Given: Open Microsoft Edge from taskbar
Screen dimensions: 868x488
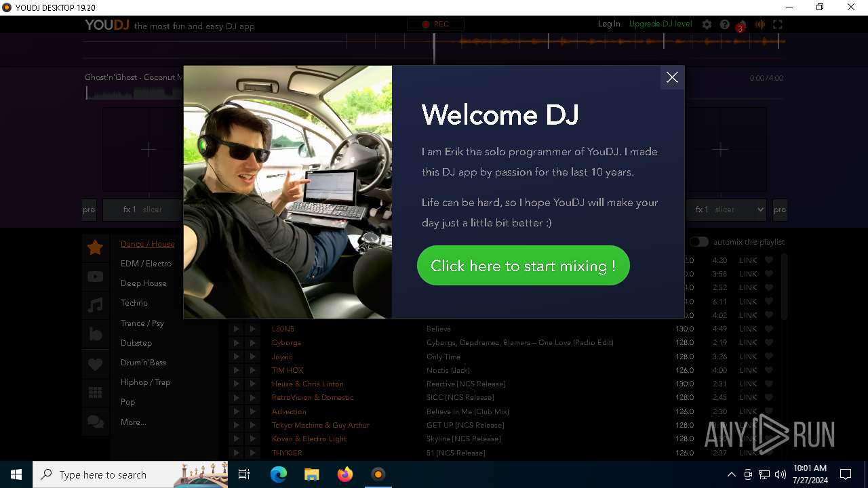Looking at the screenshot, I should coord(279,474).
